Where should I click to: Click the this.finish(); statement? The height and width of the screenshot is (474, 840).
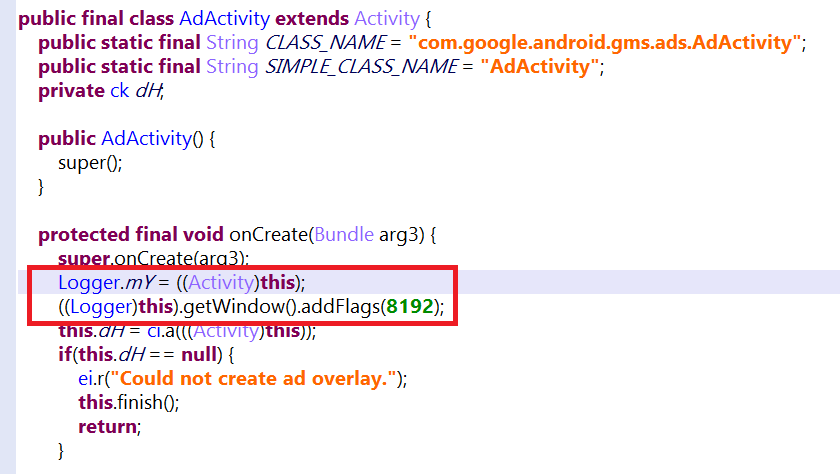129,402
